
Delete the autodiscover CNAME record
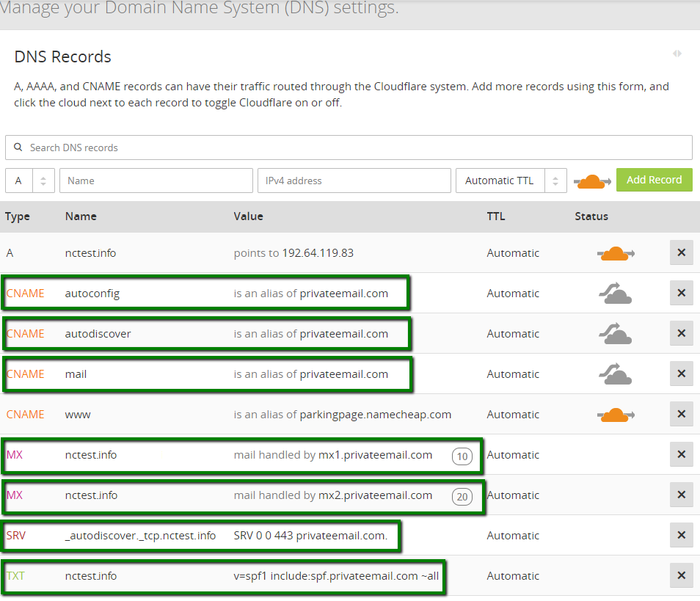pos(681,333)
